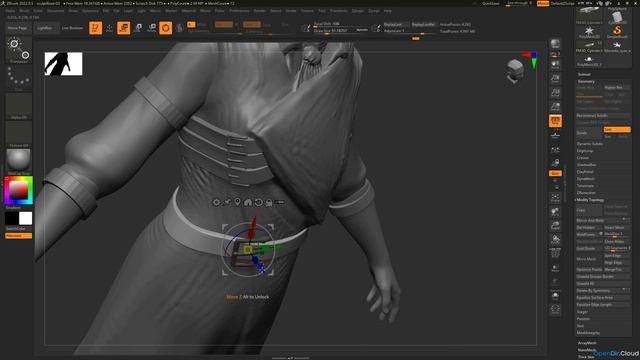Toggle Perspective (Persp) view
The image size is (640, 360).
555,120
